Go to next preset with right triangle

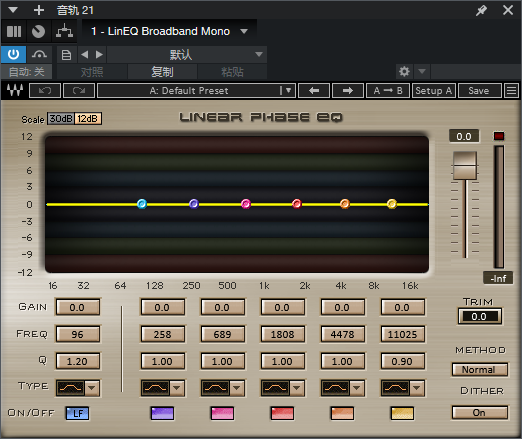click(99, 54)
